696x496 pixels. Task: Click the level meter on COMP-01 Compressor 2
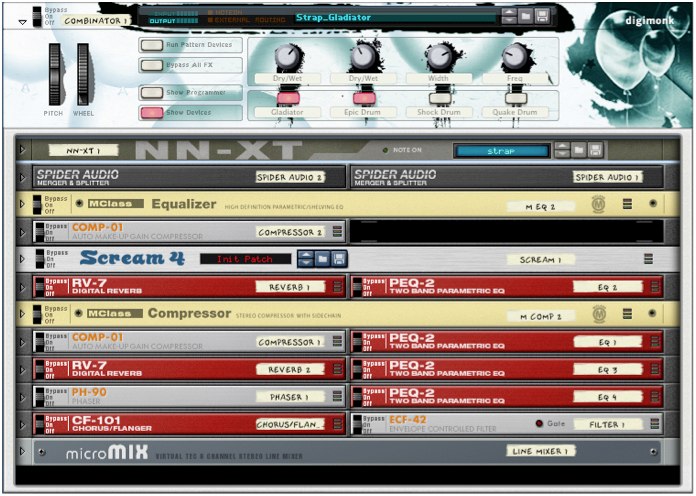(337, 232)
